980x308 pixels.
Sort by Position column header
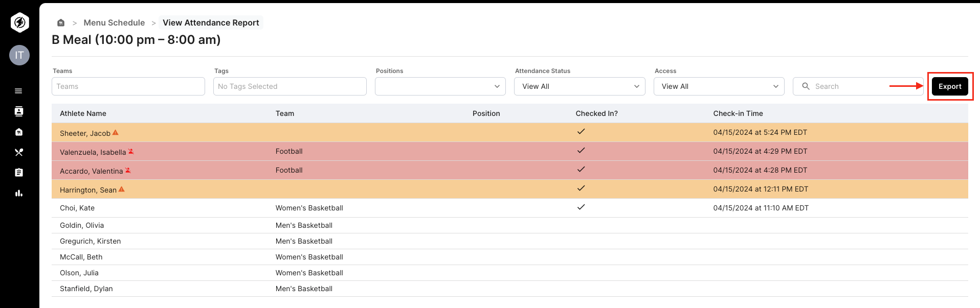pyautogui.click(x=486, y=113)
